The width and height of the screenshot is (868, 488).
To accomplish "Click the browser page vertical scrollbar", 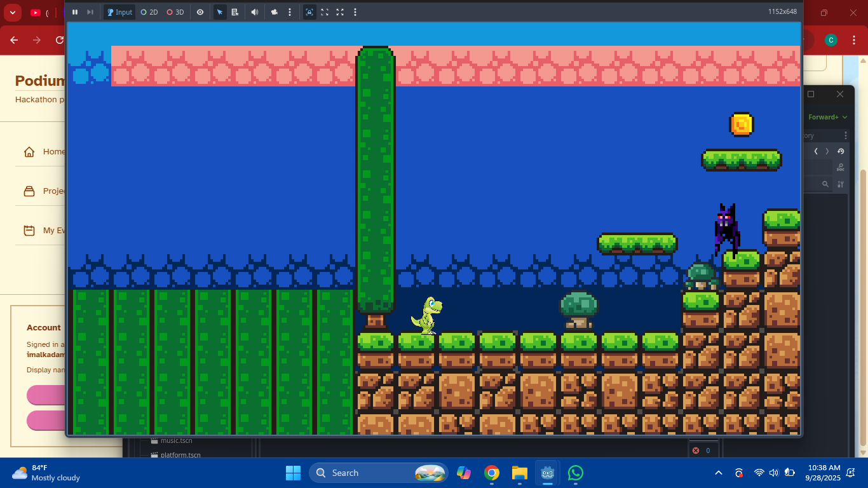I will 862,308.
